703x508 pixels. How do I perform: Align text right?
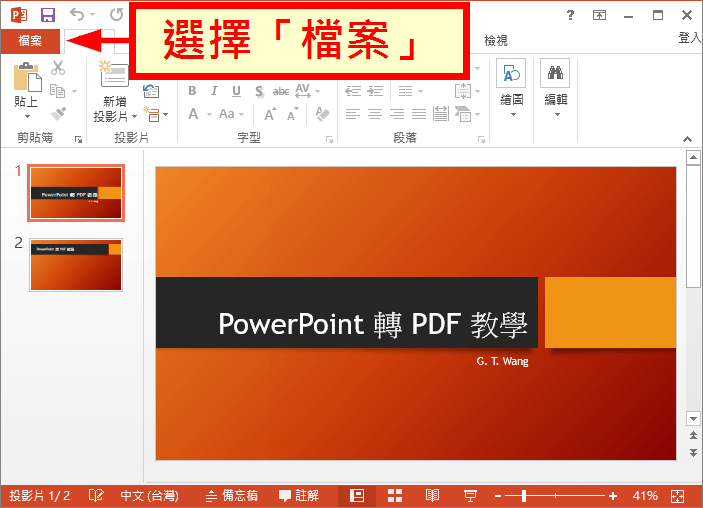coord(397,114)
